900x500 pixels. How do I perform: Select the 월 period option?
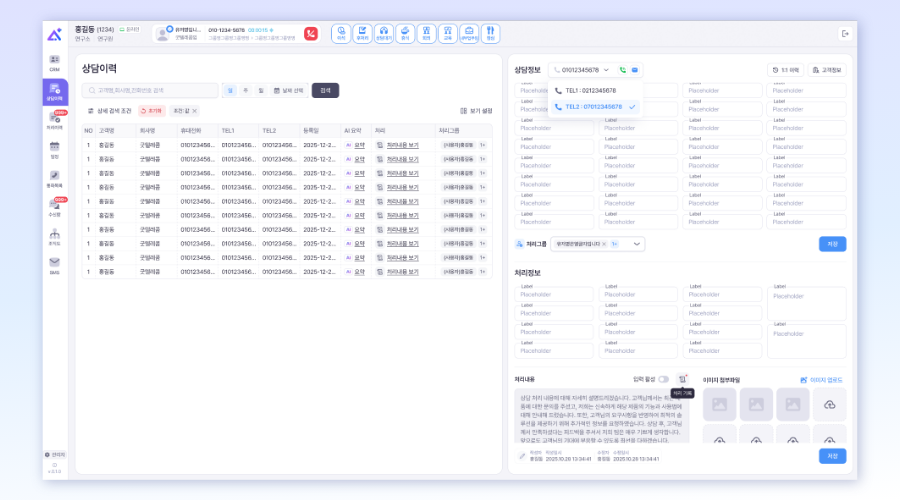pyautogui.click(x=261, y=90)
